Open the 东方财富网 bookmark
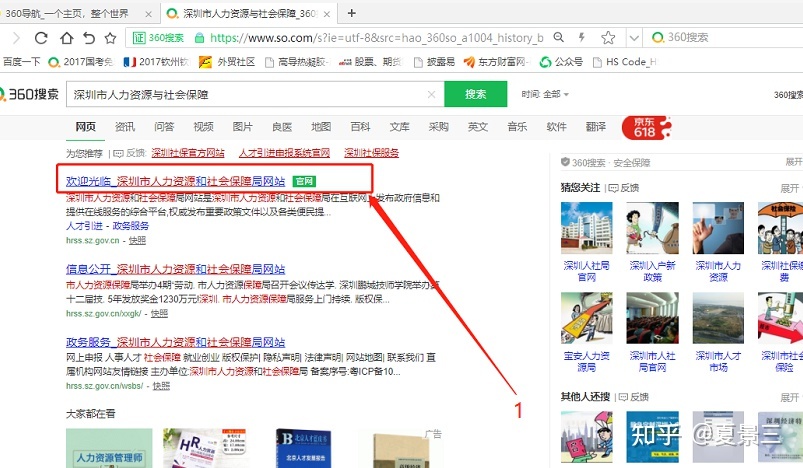The height and width of the screenshot is (468, 803). tap(497, 62)
